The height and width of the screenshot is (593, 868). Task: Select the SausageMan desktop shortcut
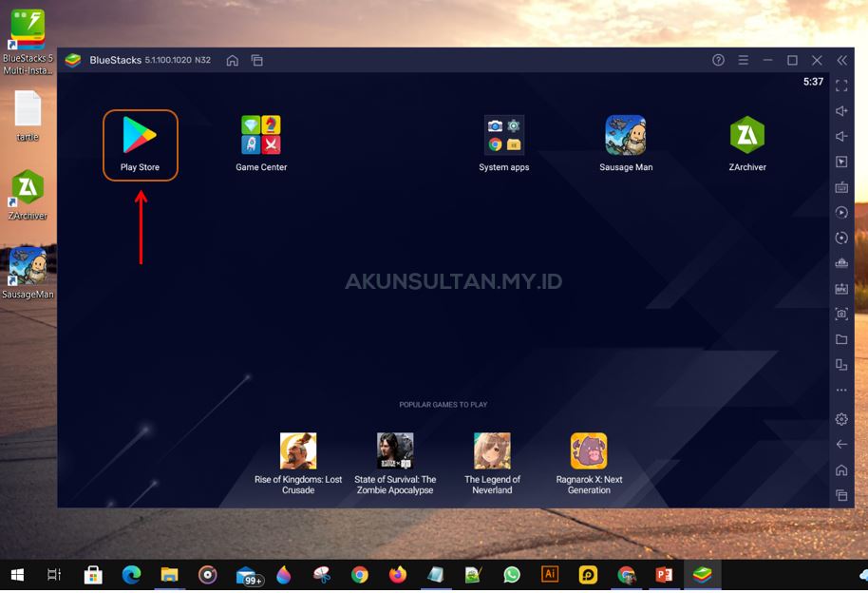pyautogui.click(x=28, y=274)
